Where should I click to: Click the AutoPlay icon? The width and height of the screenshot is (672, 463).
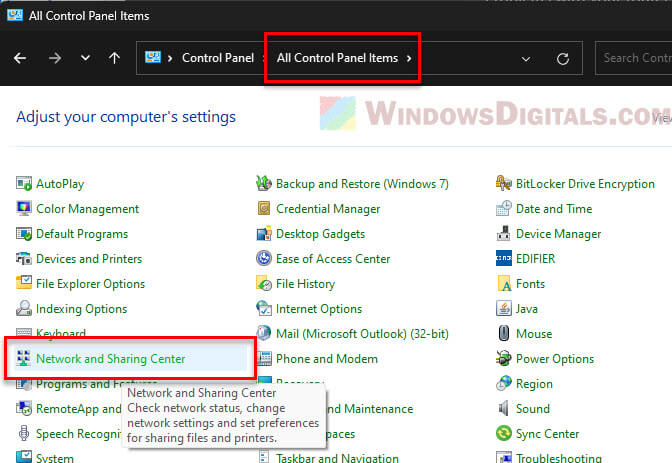click(x=24, y=184)
